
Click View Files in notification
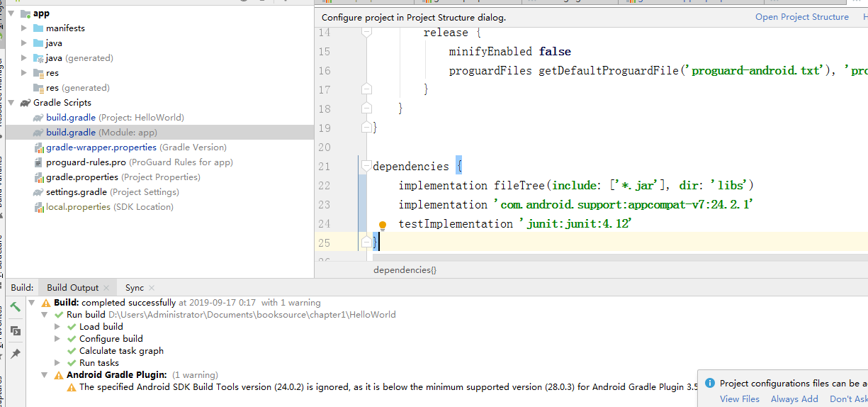[x=740, y=399]
